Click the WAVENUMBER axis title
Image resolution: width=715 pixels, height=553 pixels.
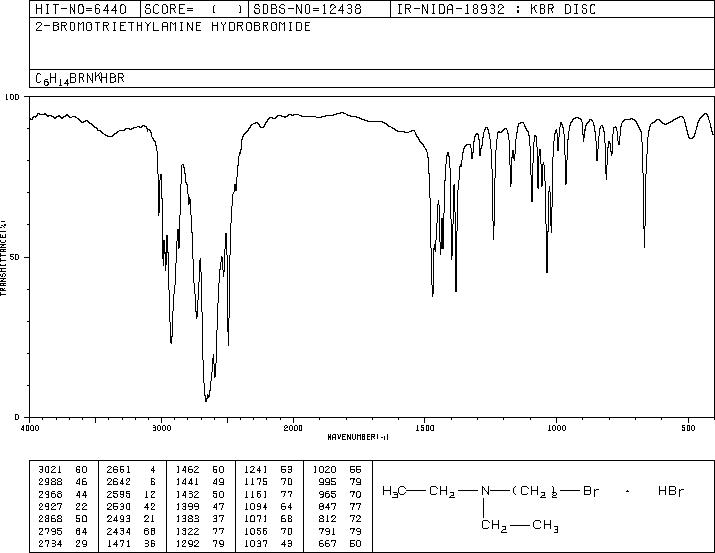pyautogui.click(x=358, y=437)
